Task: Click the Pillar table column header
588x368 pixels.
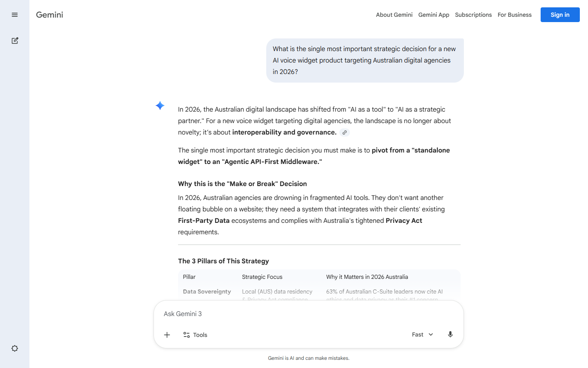Action: [x=189, y=277]
